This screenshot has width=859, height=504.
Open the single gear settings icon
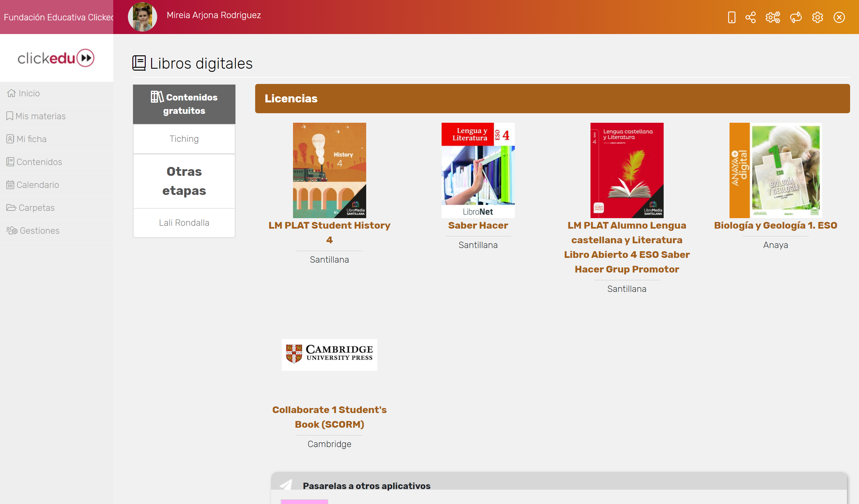(817, 17)
